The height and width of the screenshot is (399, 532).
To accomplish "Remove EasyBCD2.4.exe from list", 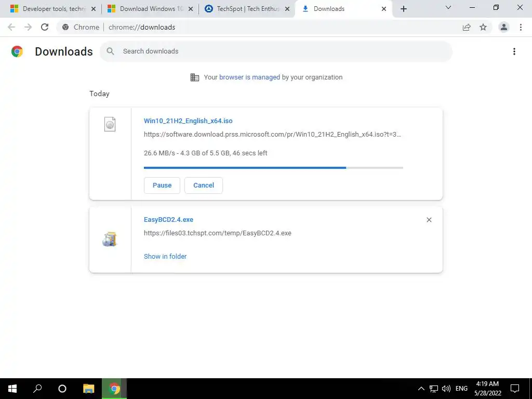I will (429, 220).
